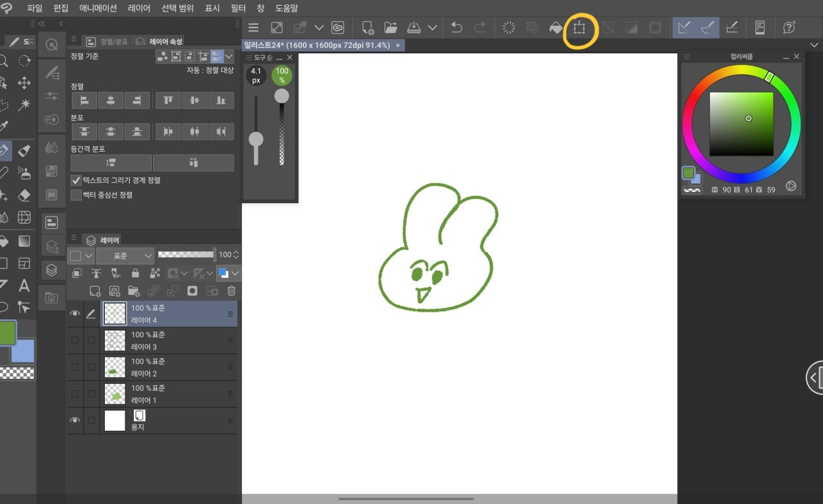Click the orange-circled crop icon in the toolbar

coord(579,28)
